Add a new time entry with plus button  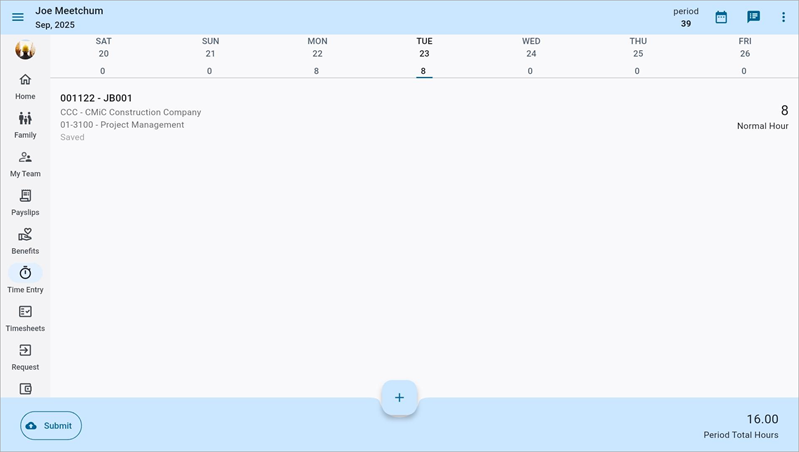point(400,397)
